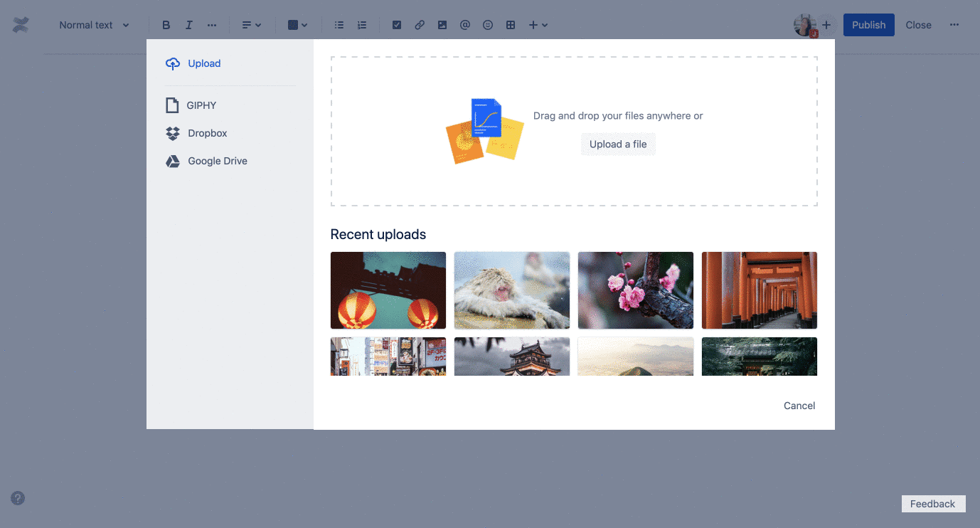Select the city street signs thumbnail
Screen dimensions: 980x528
point(388,357)
